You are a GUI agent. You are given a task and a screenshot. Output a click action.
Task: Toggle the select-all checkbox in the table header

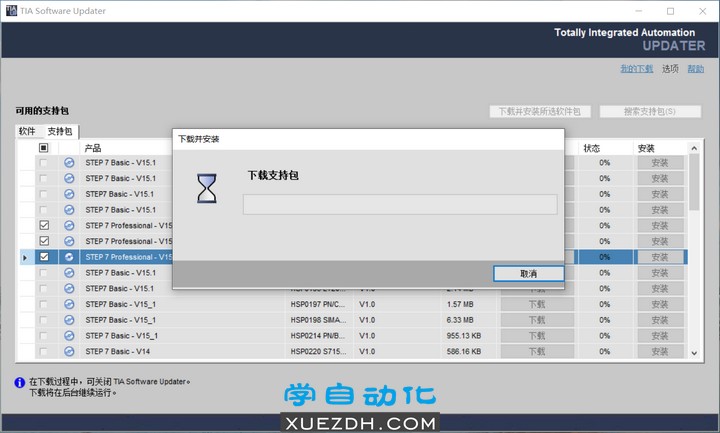44,147
